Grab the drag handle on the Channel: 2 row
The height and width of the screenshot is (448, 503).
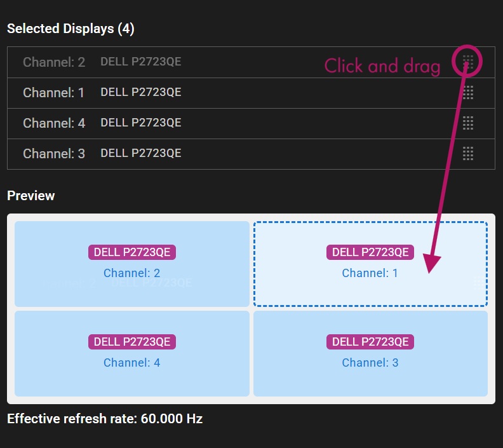point(468,62)
